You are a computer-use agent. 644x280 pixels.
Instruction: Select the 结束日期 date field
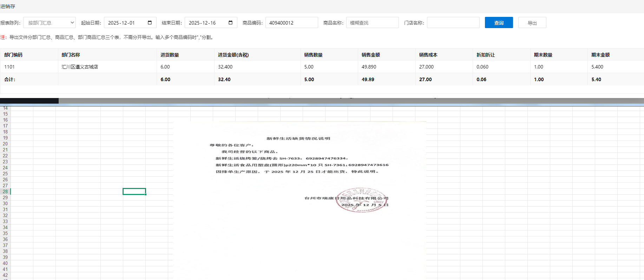(x=205, y=22)
